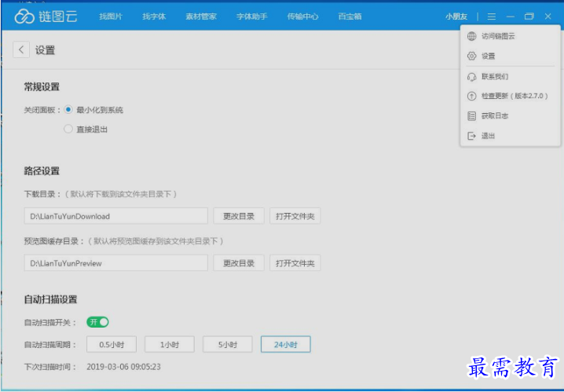Screen dimensions: 564x392
Task: Click the D:\LianTuYunPreview path field
Action: 115,263
